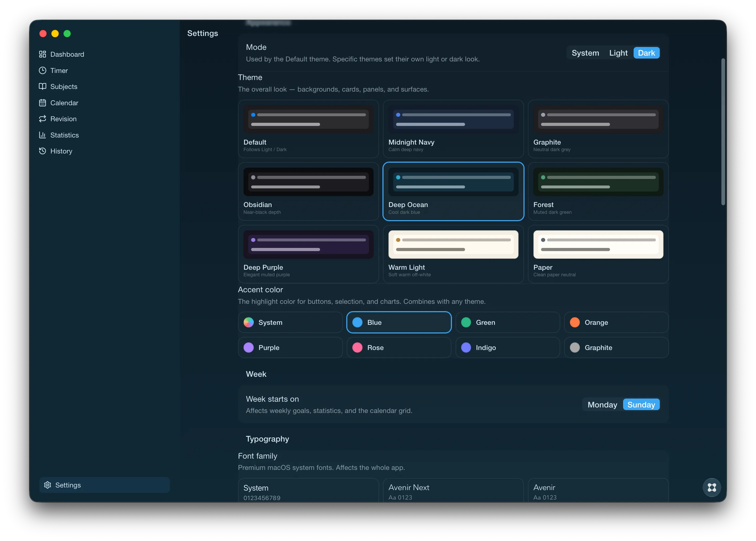This screenshot has width=756, height=541.
Task: Go to the Subjects section
Action: click(x=63, y=86)
